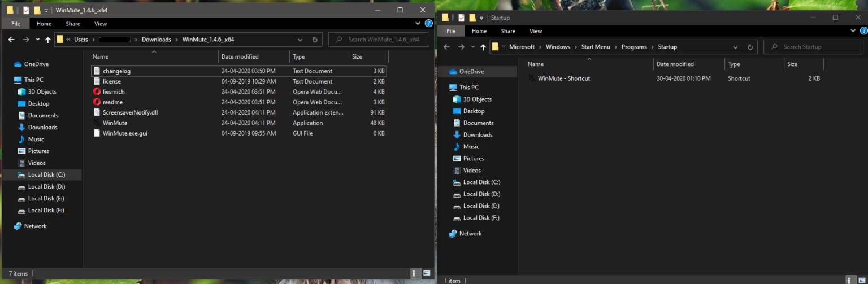
Task: Expand the ribbon in Startup window
Action: [x=853, y=31]
